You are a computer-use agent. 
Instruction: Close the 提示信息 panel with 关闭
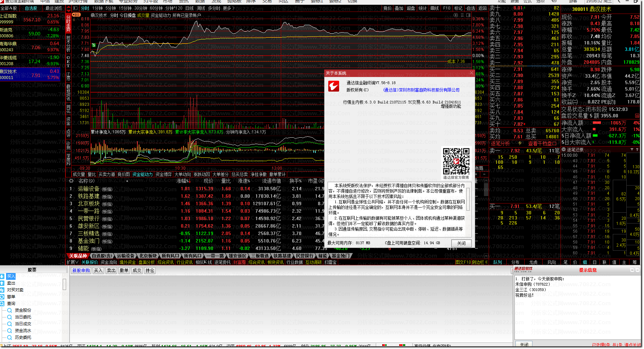click(524, 345)
